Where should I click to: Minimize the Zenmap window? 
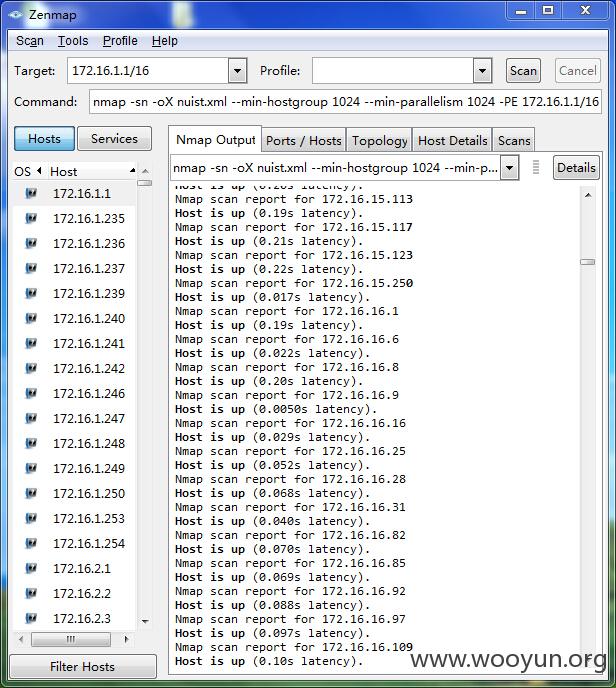click(x=521, y=11)
